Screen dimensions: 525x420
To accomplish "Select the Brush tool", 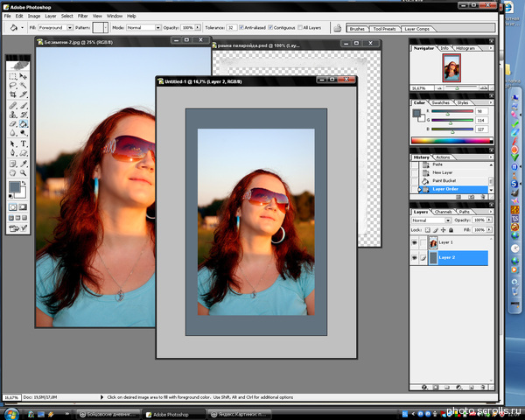I will pos(23,106).
